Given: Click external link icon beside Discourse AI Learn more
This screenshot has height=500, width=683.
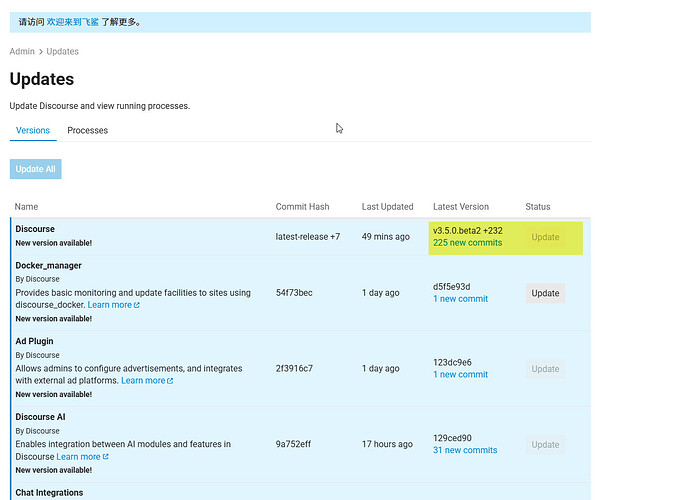Looking at the screenshot, I should (x=105, y=456).
